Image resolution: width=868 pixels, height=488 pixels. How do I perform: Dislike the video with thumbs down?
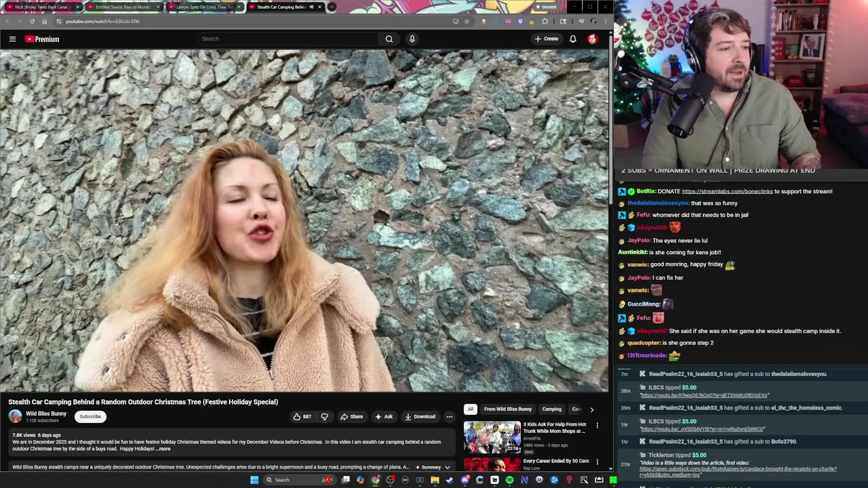pyautogui.click(x=324, y=417)
